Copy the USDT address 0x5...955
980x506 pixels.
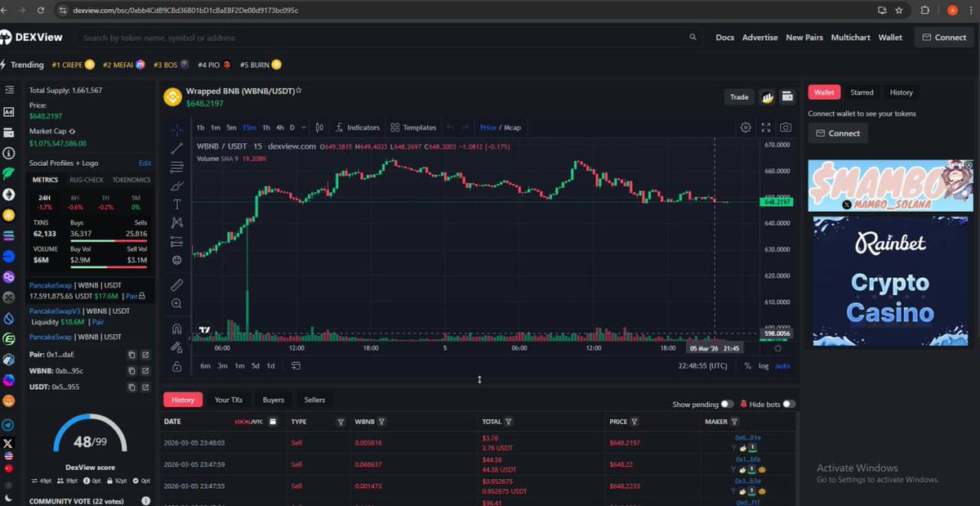(x=131, y=386)
